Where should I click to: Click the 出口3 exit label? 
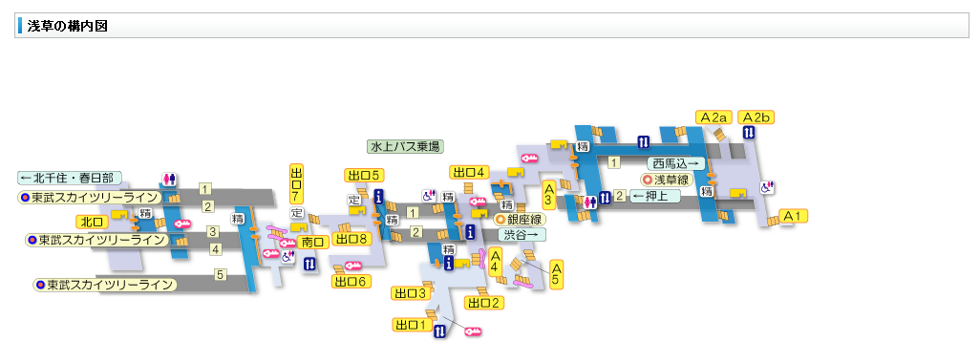click(412, 293)
